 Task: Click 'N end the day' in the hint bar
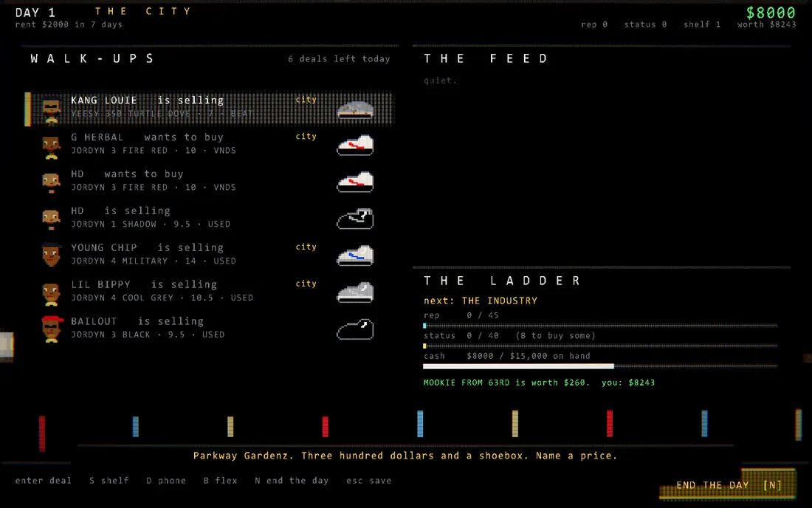(292, 481)
